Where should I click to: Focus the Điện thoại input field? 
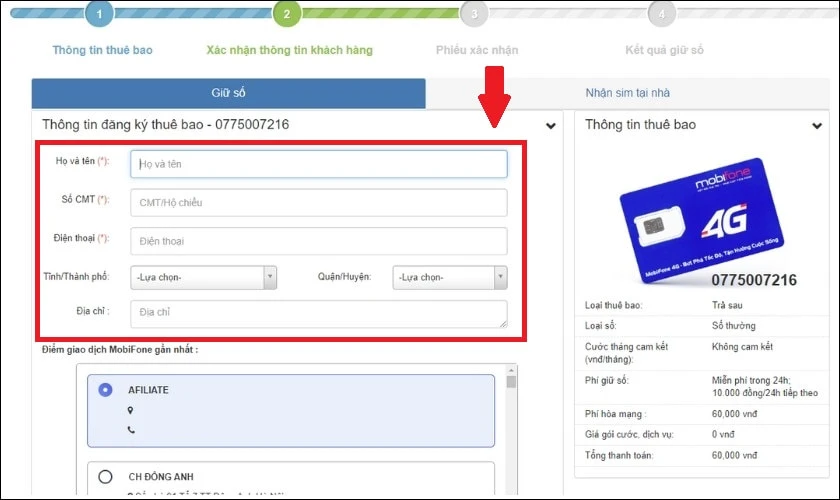[x=319, y=241]
